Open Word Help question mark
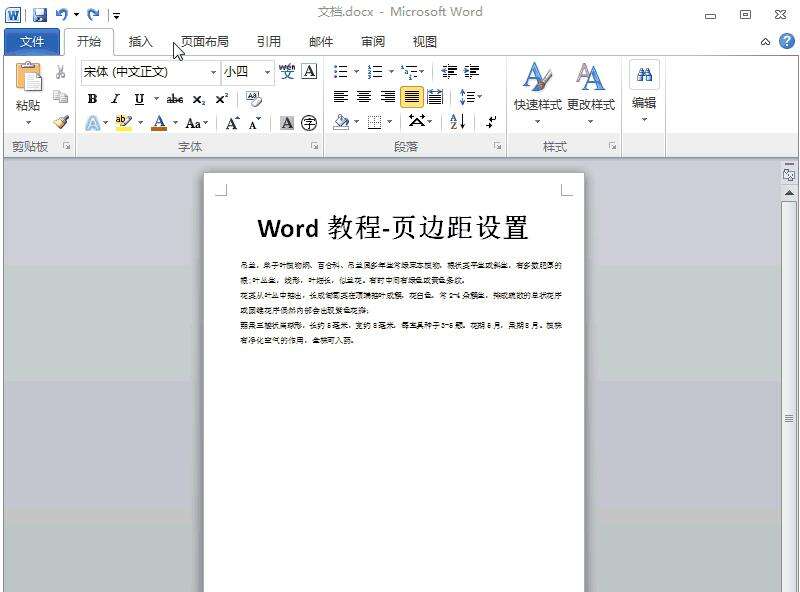Viewport: 800px width, 592px height. click(787, 41)
